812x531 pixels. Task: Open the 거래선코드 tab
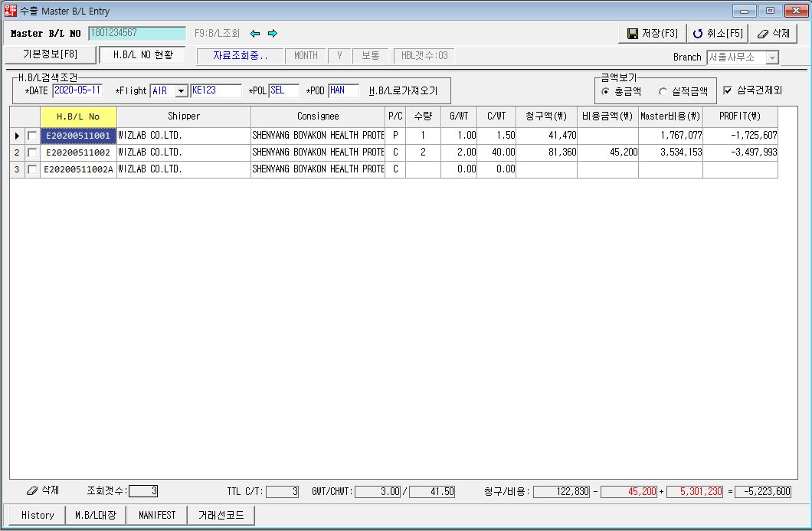click(x=221, y=516)
